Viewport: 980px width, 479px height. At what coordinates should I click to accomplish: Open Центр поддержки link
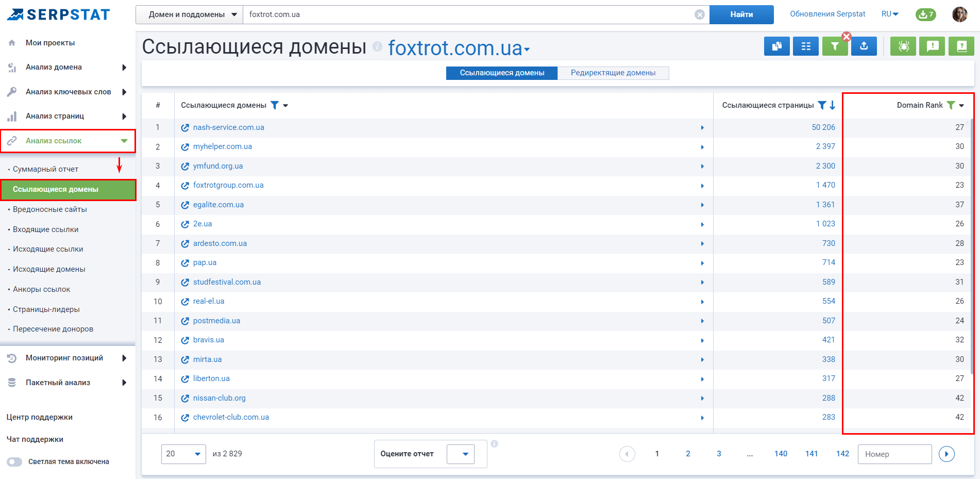pos(39,417)
